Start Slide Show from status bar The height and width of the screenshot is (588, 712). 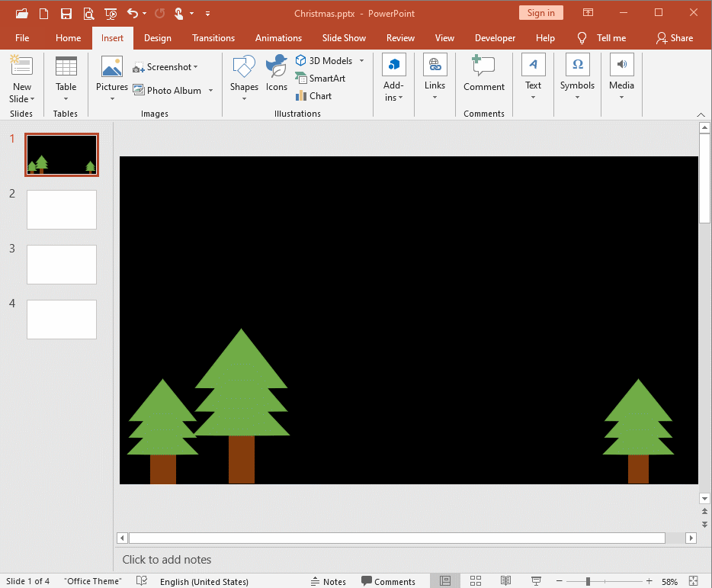[536, 580]
